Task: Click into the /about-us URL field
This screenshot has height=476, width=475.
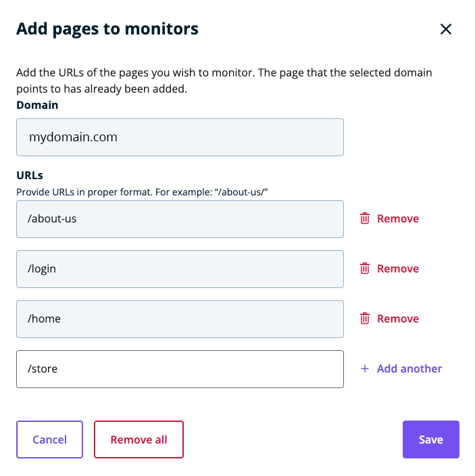Action: [180, 218]
